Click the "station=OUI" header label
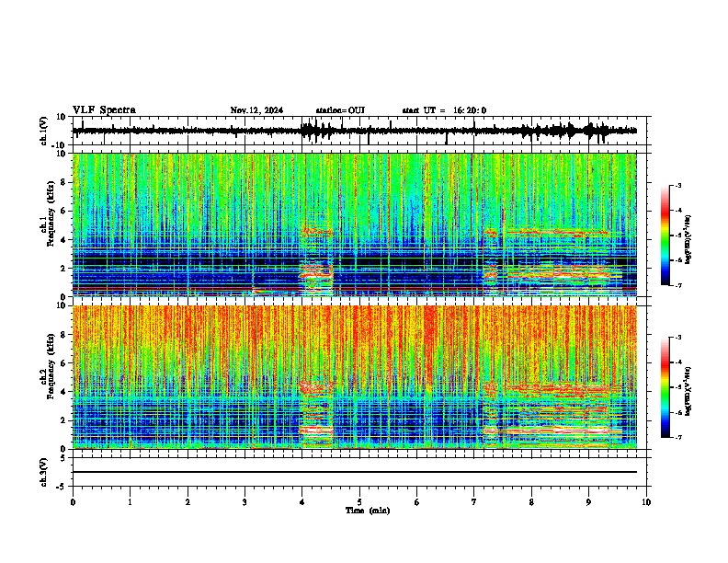Viewport: 728px width, 563px height. pyautogui.click(x=340, y=110)
